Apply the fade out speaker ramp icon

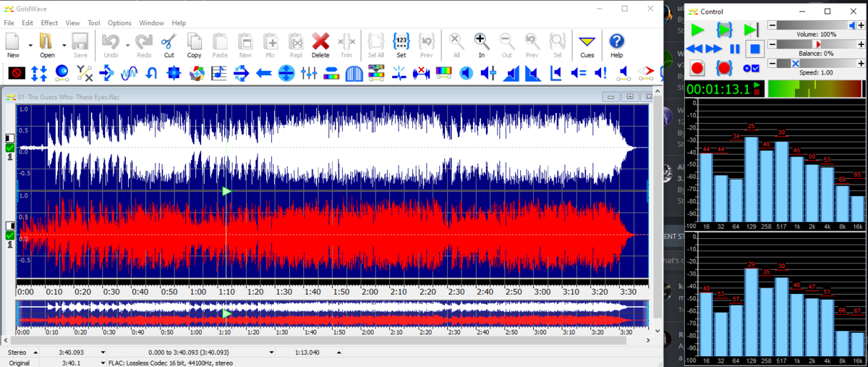click(533, 73)
